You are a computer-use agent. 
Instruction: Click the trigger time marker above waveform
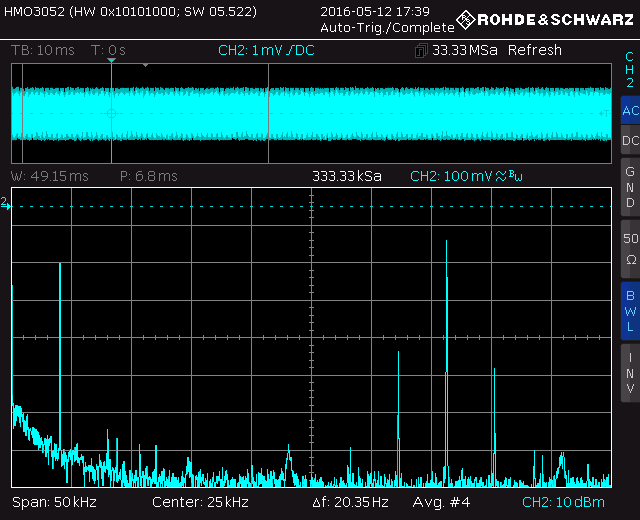pos(111,63)
